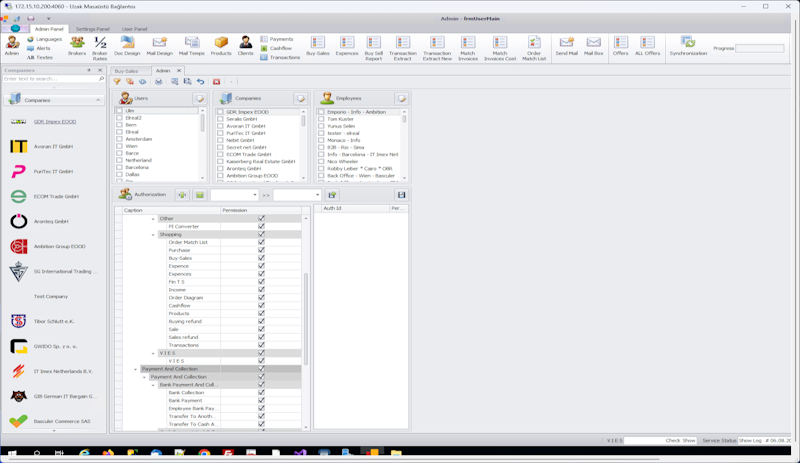Click the save disk icon in Authorization panel
This screenshot has width=800, height=463.
pos(402,194)
